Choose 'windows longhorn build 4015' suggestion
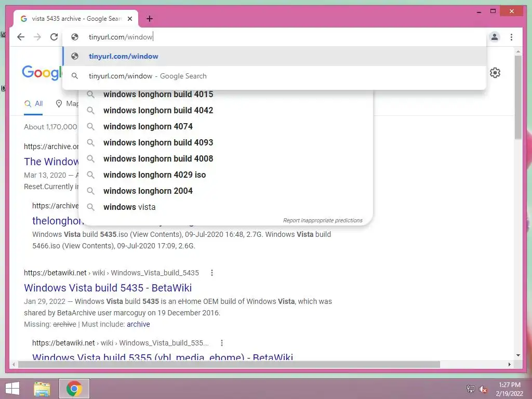 click(225, 95)
